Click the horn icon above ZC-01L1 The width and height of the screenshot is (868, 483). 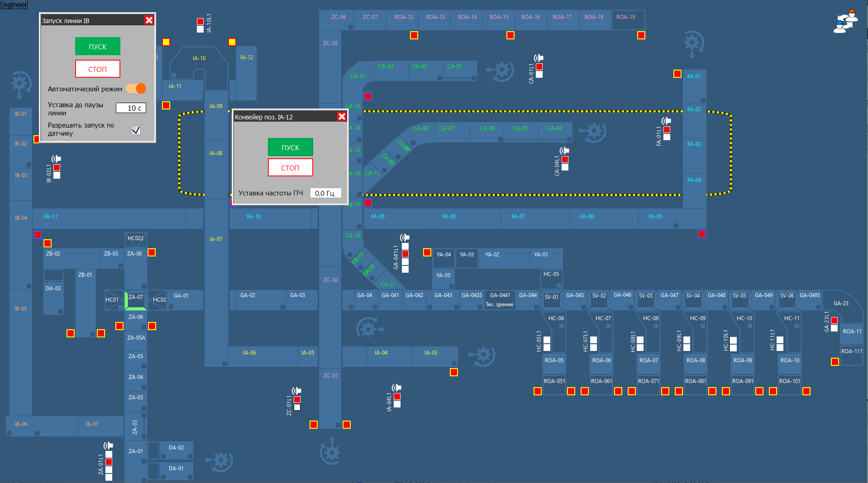296,391
